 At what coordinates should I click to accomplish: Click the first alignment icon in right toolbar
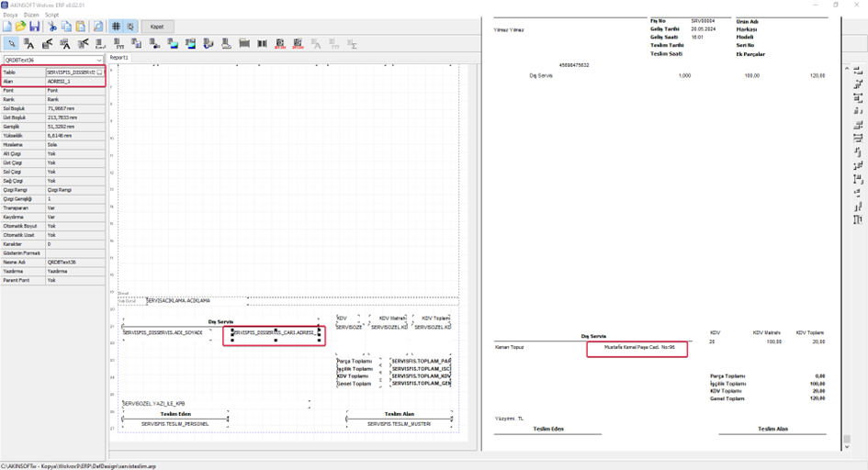(x=858, y=71)
